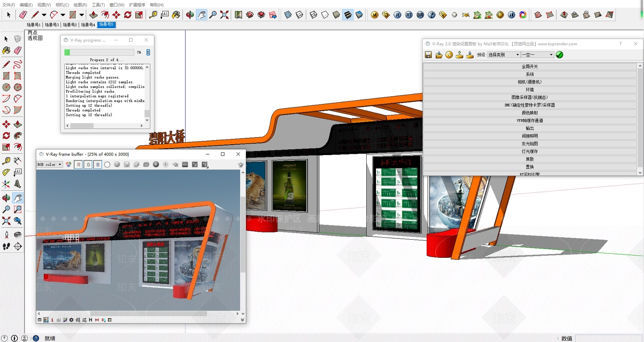This screenshot has width=644, height=342.
Task: Toggle the green channel G in frame buffer
Action: [x=88, y=164]
